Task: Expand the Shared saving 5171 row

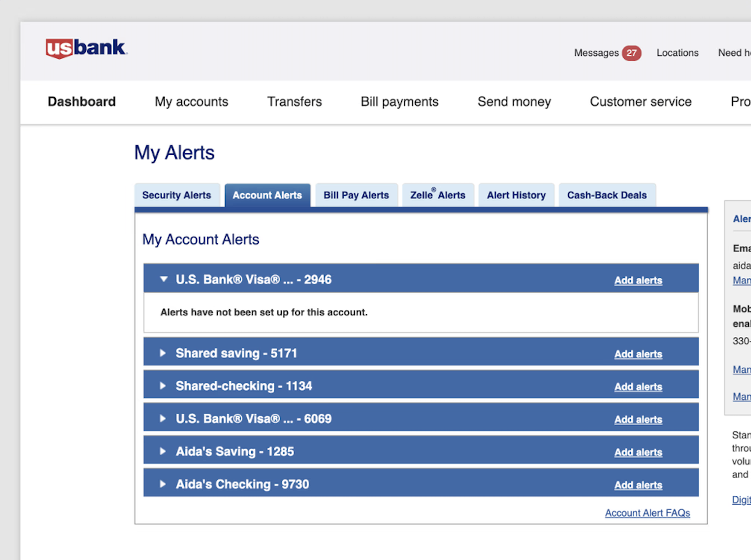Action: [x=163, y=353]
